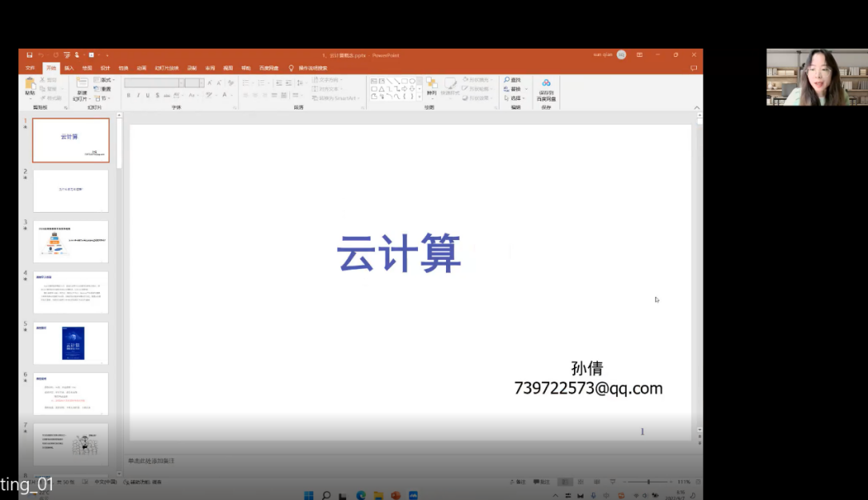The width and height of the screenshot is (868, 500).
Task: Start slideshow from beginning via quick access icon
Action: [67, 55]
